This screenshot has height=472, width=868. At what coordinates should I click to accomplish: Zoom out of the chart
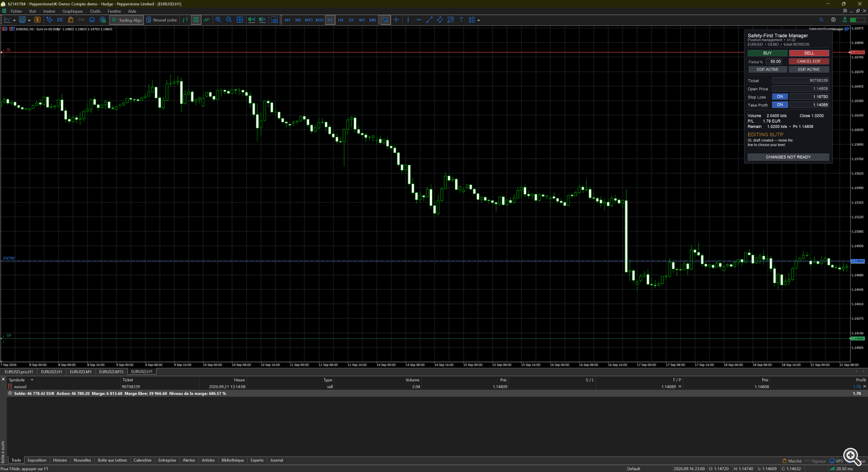click(x=229, y=20)
